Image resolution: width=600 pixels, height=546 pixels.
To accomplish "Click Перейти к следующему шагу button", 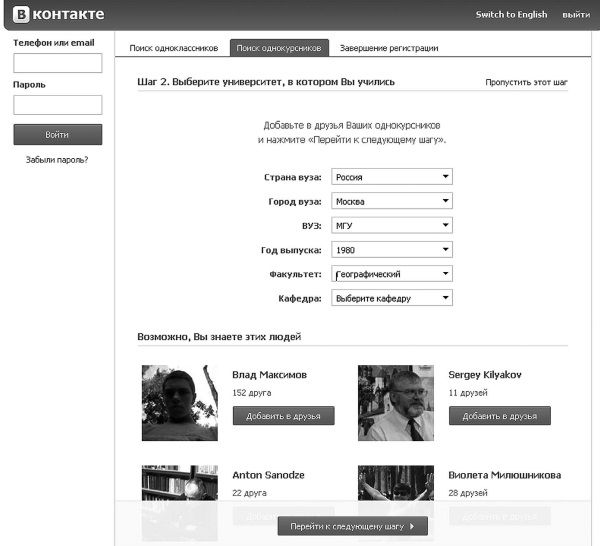I will [352, 525].
